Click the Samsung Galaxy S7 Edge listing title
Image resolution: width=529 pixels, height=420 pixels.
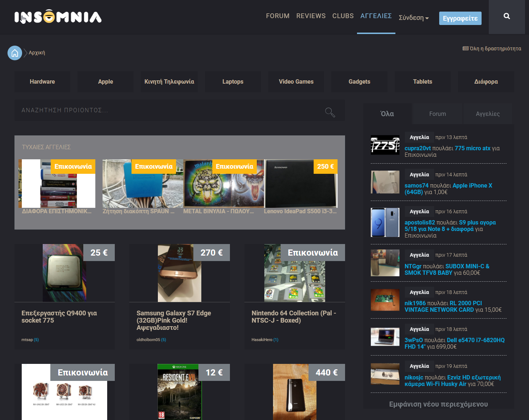[x=174, y=320]
